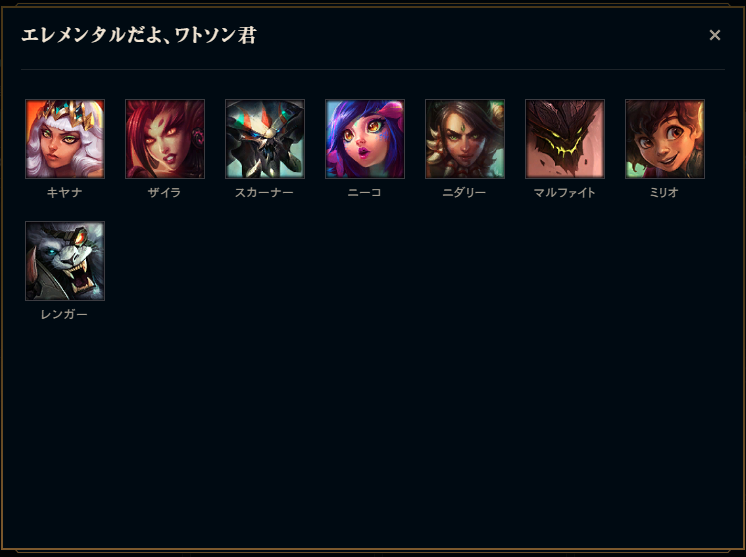Click the レンガー name text
This screenshot has height=557, width=746.
[65, 314]
